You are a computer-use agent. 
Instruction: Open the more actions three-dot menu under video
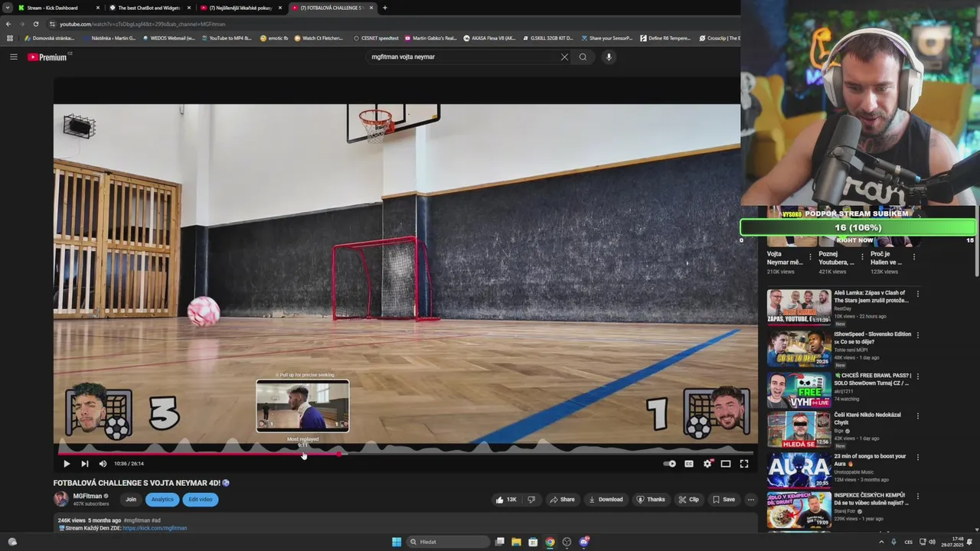coord(751,500)
